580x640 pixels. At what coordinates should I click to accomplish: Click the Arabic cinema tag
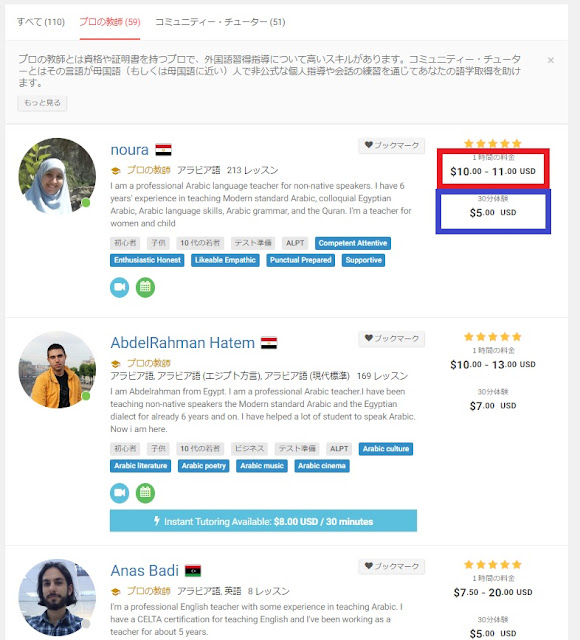pos(322,466)
